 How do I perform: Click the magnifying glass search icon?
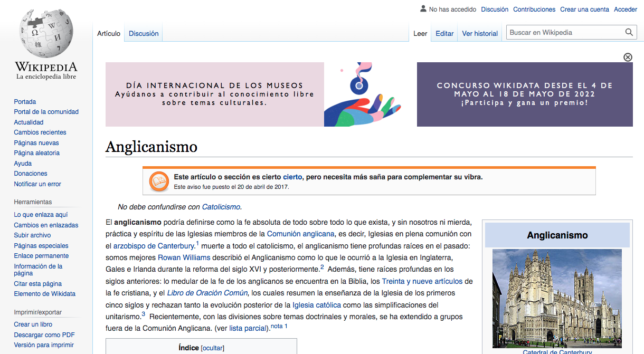(x=629, y=33)
